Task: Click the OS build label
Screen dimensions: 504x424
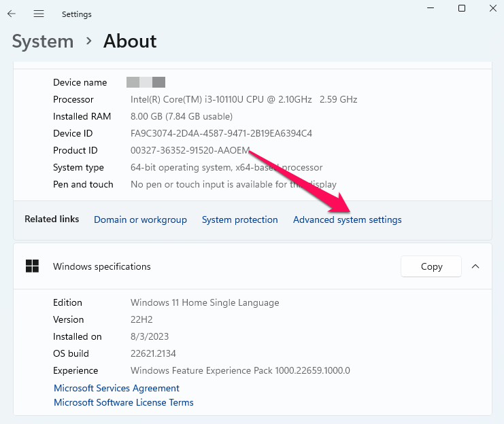Action: tap(71, 353)
